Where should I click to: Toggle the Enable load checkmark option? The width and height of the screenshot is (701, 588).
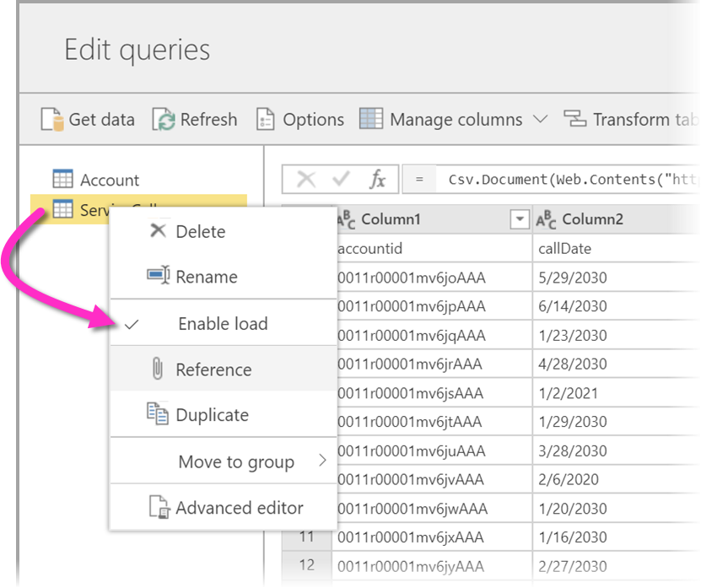click(222, 324)
